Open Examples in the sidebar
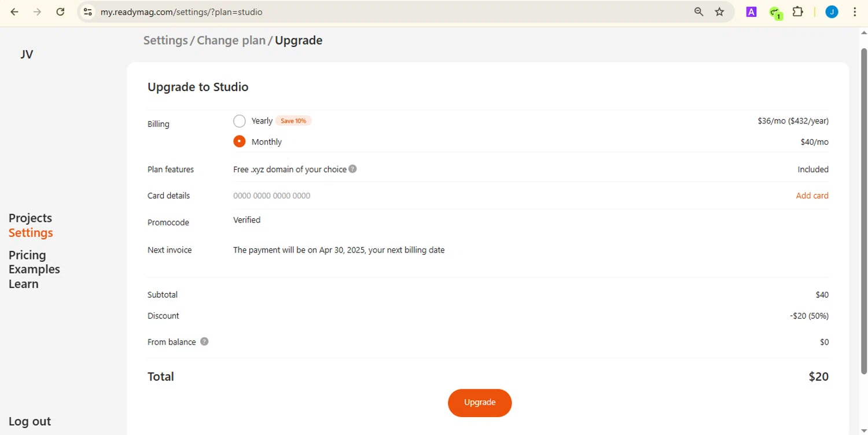The height and width of the screenshot is (435, 868). 34,269
